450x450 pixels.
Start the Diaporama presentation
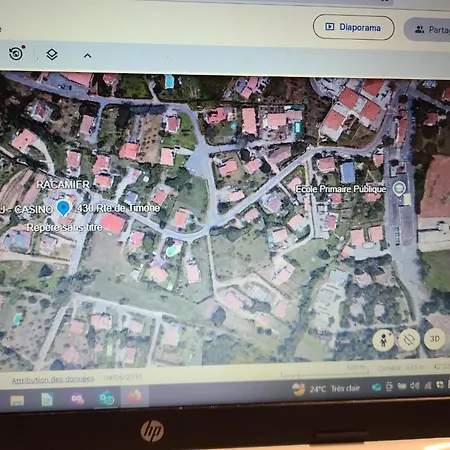tap(354, 27)
